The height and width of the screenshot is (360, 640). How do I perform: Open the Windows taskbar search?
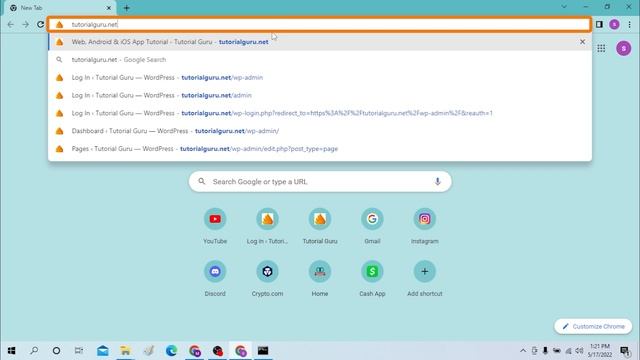click(34, 351)
